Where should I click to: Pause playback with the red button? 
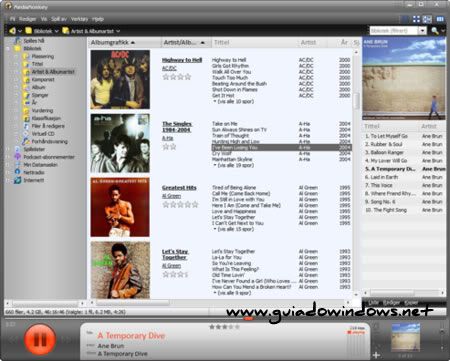point(40,340)
